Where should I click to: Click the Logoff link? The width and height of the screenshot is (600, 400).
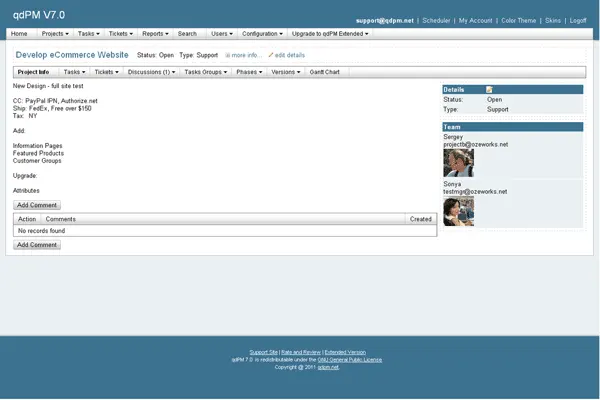(577, 20)
